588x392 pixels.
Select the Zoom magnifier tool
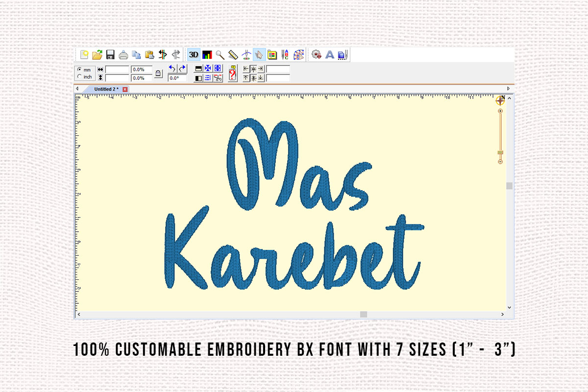pyautogui.click(x=219, y=55)
